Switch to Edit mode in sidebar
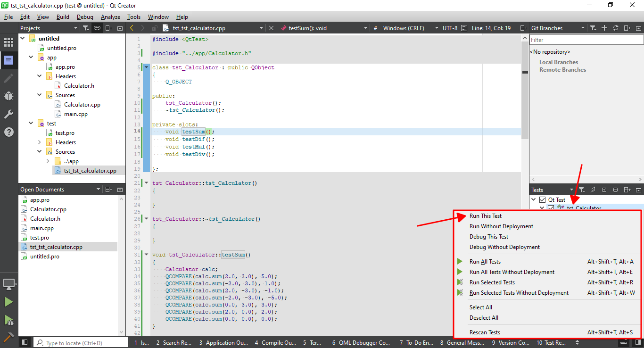 click(8, 60)
